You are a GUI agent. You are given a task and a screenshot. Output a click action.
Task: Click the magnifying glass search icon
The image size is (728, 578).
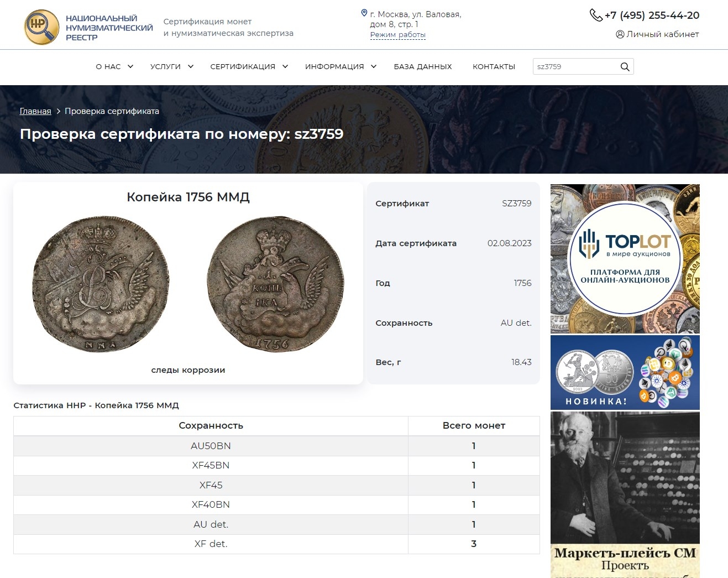[625, 67]
